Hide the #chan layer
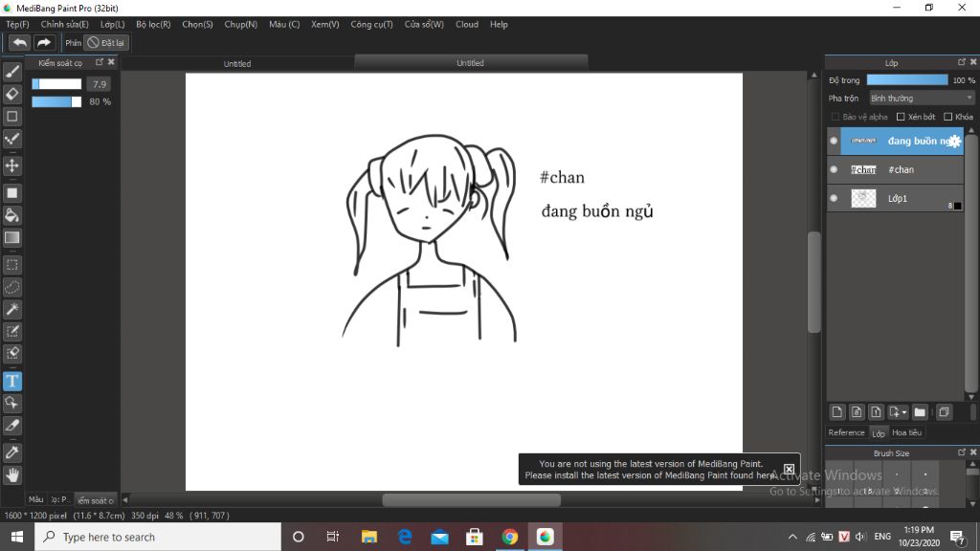 (834, 169)
